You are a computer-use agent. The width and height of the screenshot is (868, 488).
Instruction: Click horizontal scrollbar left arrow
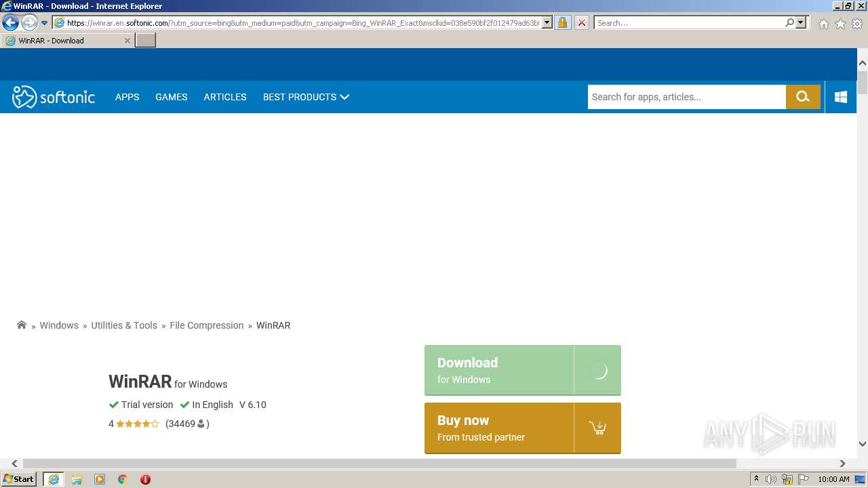coord(14,464)
